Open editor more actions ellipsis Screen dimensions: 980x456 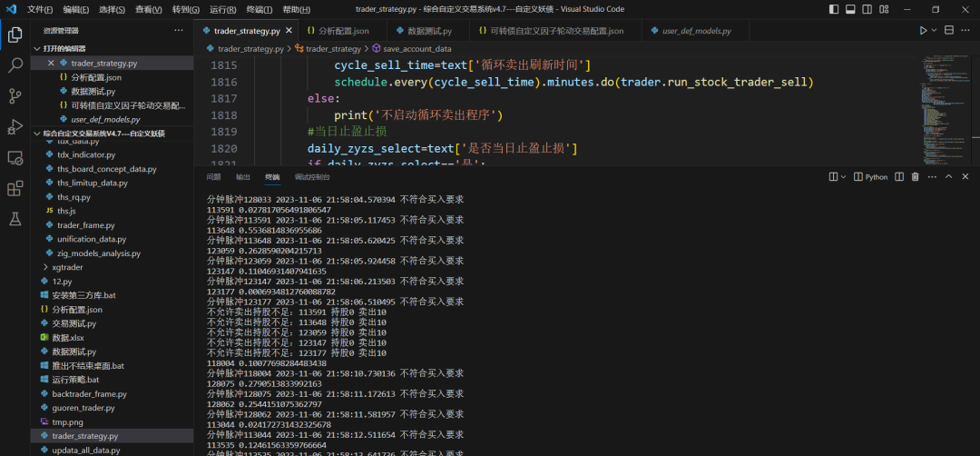tap(966, 31)
